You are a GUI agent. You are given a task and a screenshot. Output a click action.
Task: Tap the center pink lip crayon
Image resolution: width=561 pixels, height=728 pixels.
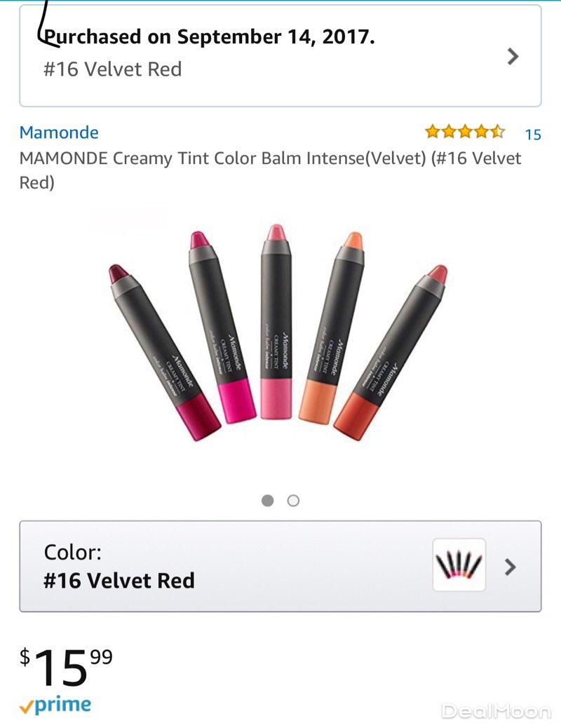[276, 321]
